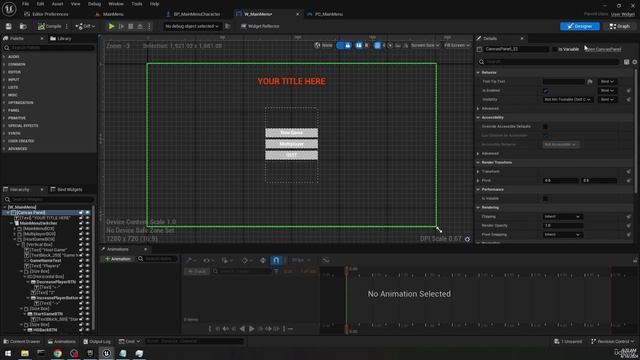Toggle the designer blue lock switch

(x=344, y=45)
